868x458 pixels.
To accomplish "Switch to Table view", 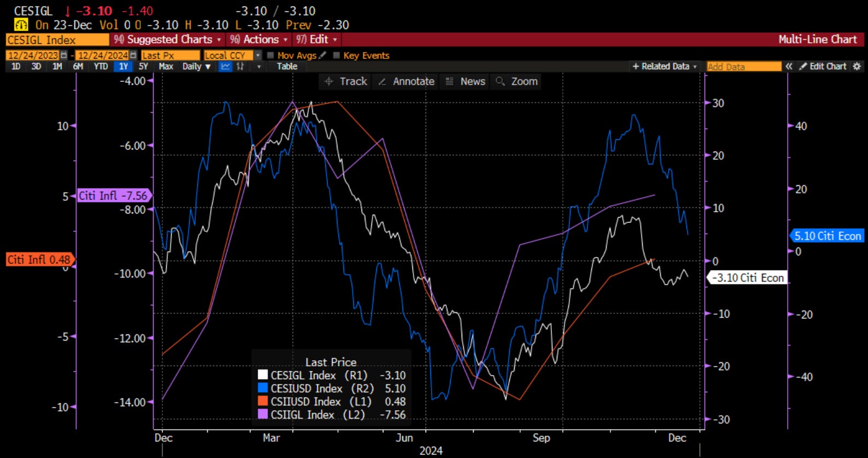I will click(287, 66).
